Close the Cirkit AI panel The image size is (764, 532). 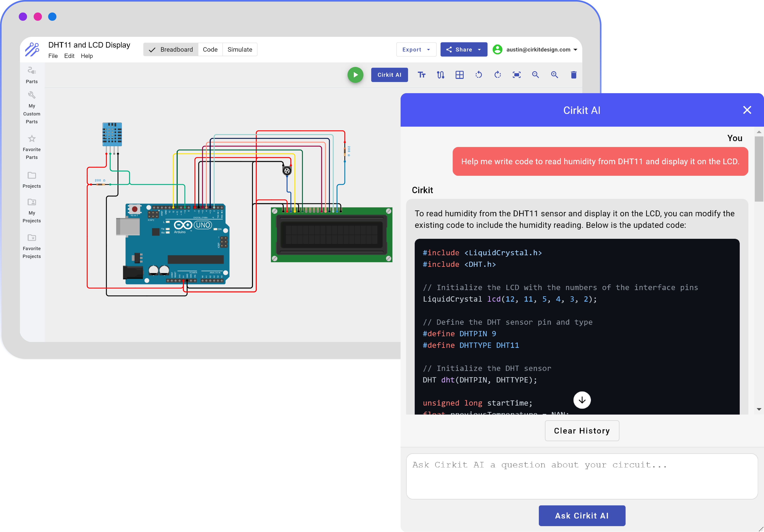pyautogui.click(x=747, y=110)
